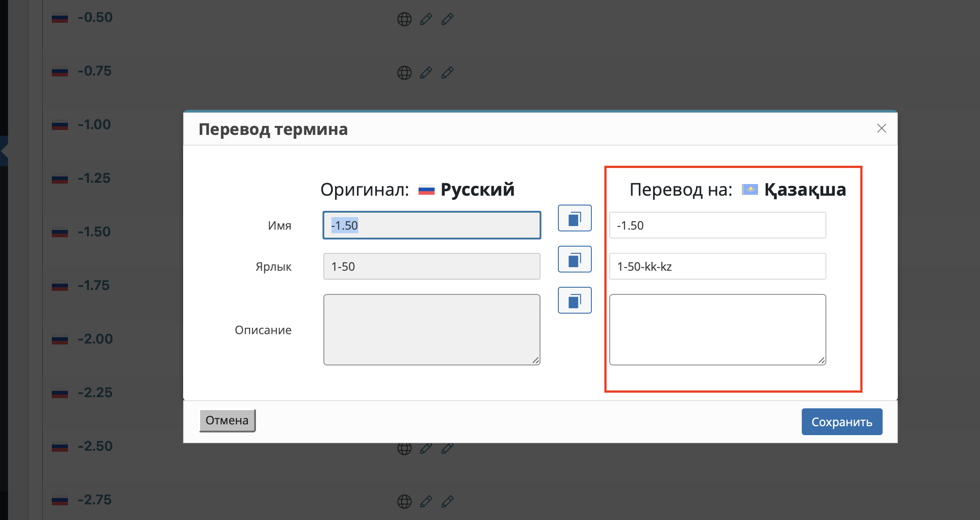Focus the Kazakh slug field 1-50-kk-kz
This screenshot has width=980, height=520.
click(x=717, y=267)
